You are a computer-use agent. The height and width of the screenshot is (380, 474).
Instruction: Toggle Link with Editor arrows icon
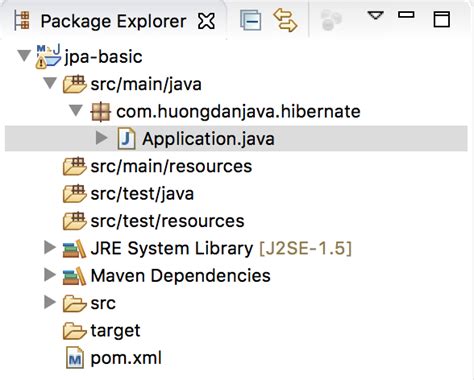tap(285, 20)
